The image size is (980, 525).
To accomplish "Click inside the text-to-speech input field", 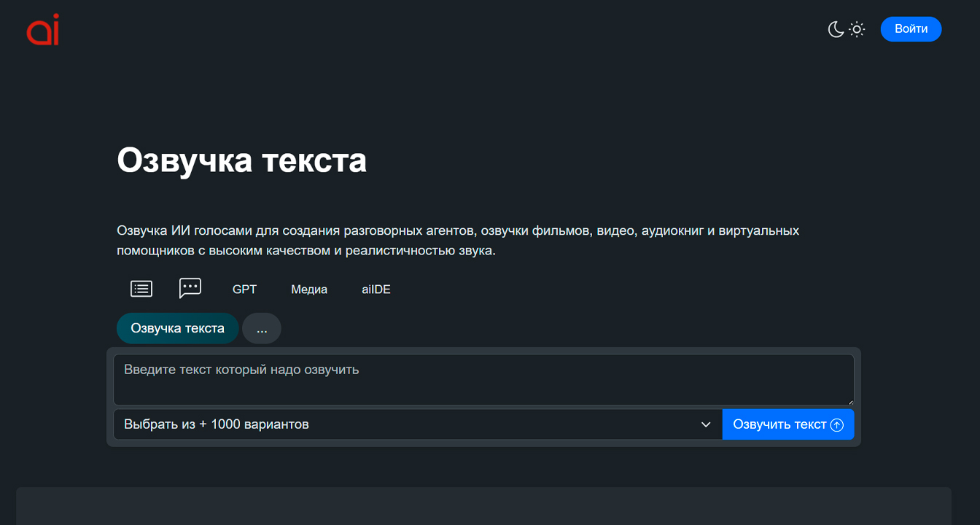I will [x=483, y=379].
